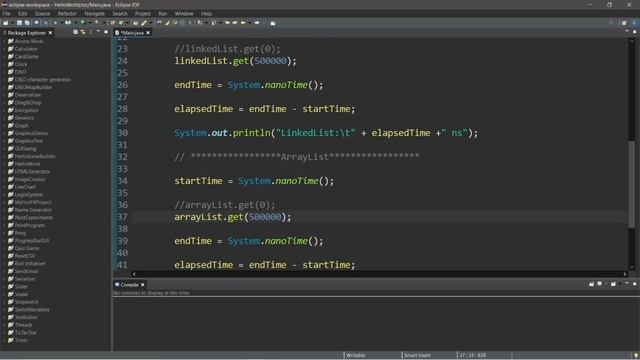The image size is (640, 360).
Task: Open the Source menu
Action: point(42,13)
